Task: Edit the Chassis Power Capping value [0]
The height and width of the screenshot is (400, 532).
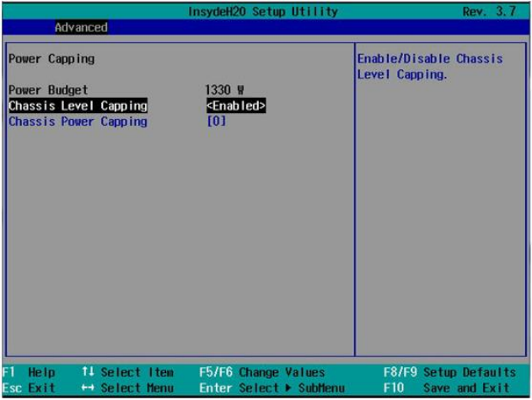Action: 216,121
